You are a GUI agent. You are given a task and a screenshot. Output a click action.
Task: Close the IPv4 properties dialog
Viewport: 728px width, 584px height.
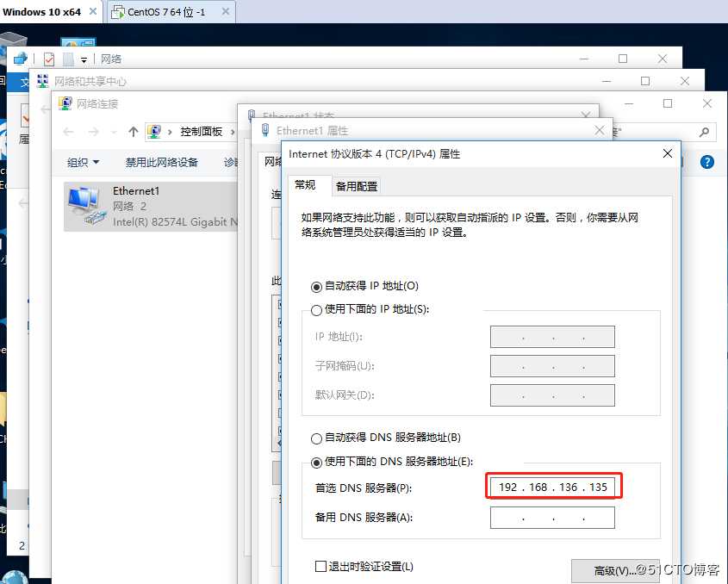(x=667, y=153)
